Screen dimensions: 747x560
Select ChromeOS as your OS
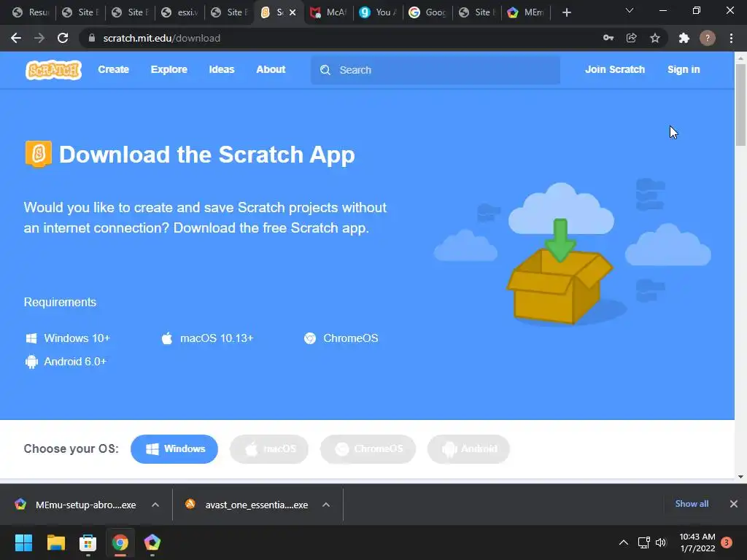[x=368, y=449]
